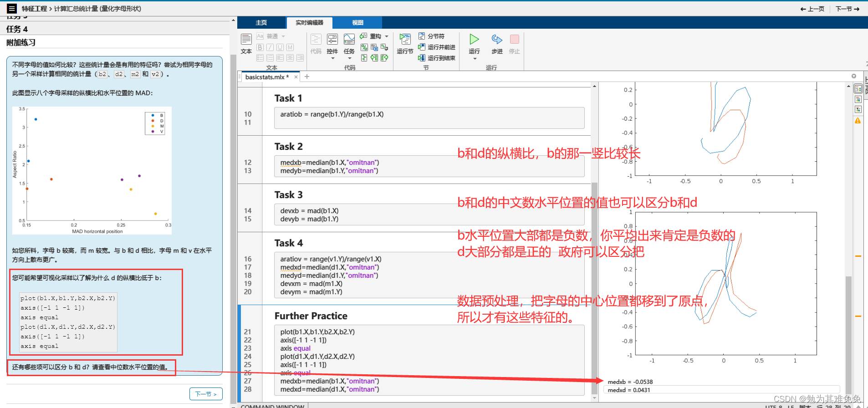Select output on right view icon
Viewport: 868px width, 408px height.
click(x=858, y=89)
